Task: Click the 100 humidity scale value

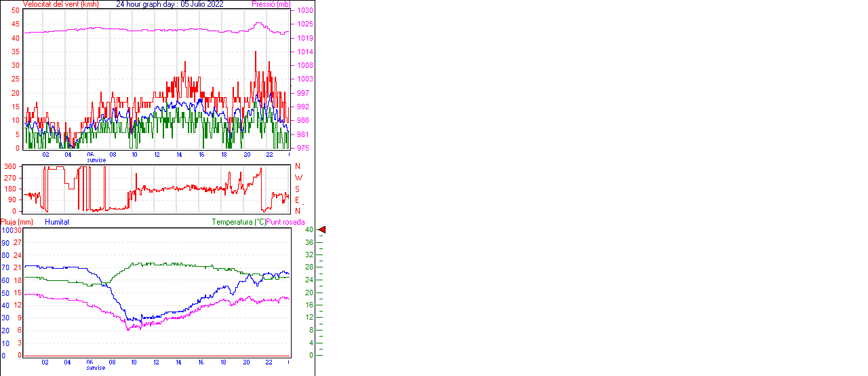Action: point(6,230)
